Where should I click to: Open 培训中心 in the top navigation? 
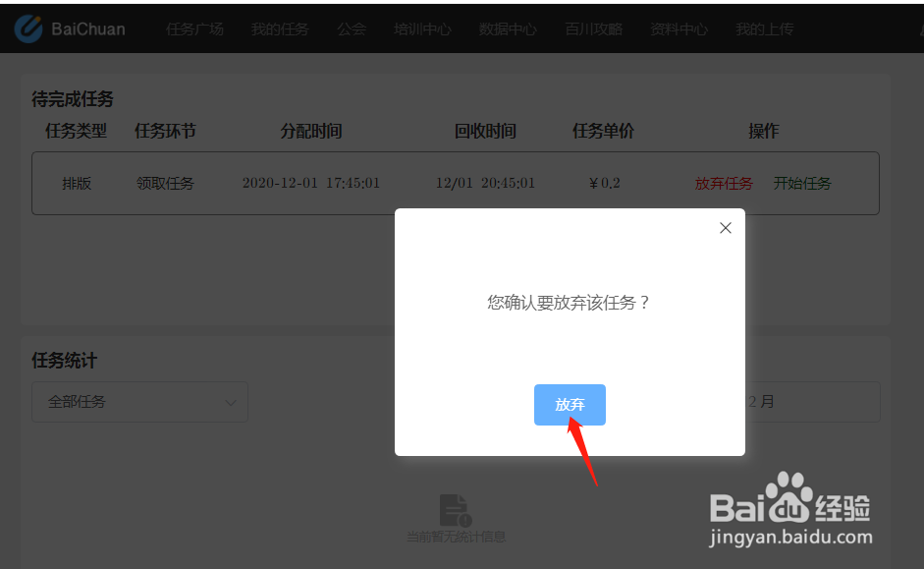pos(422,28)
